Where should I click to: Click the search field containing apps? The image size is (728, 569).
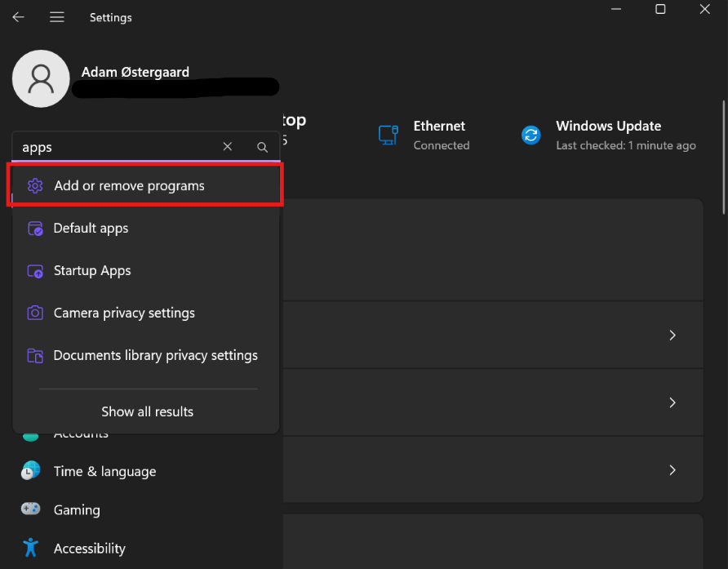[114, 147]
